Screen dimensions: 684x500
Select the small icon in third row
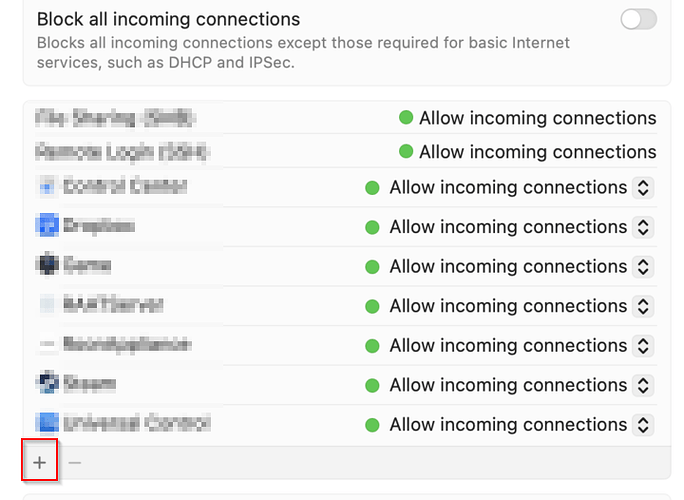point(47,187)
